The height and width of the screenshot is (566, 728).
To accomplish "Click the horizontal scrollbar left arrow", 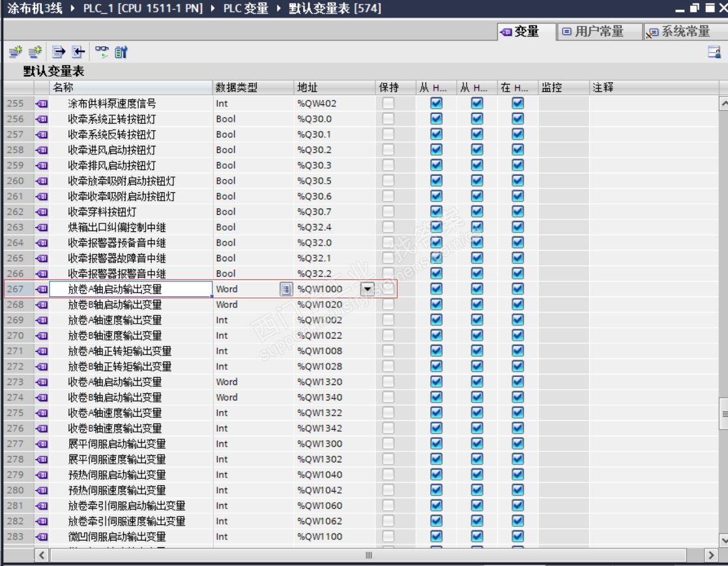I will [x=42, y=556].
